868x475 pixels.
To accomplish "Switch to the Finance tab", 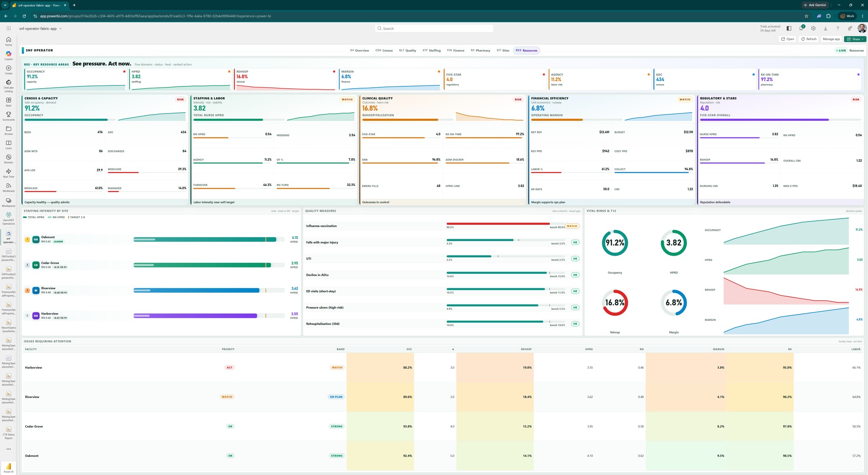I will (456, 50).
